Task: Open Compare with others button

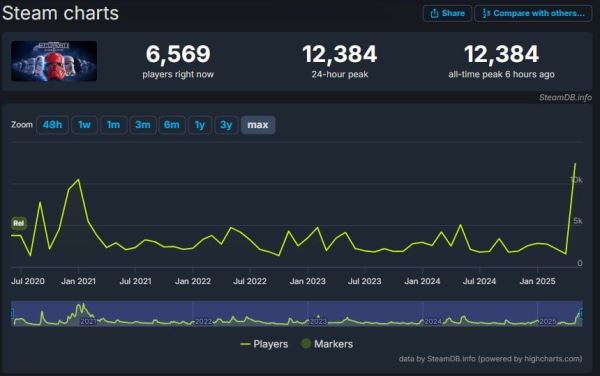Action: 533,13
